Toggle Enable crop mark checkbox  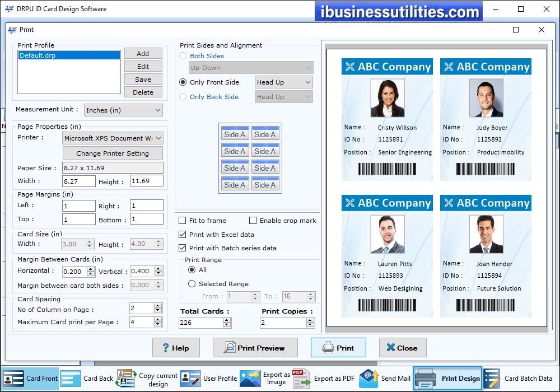[253, 221]
